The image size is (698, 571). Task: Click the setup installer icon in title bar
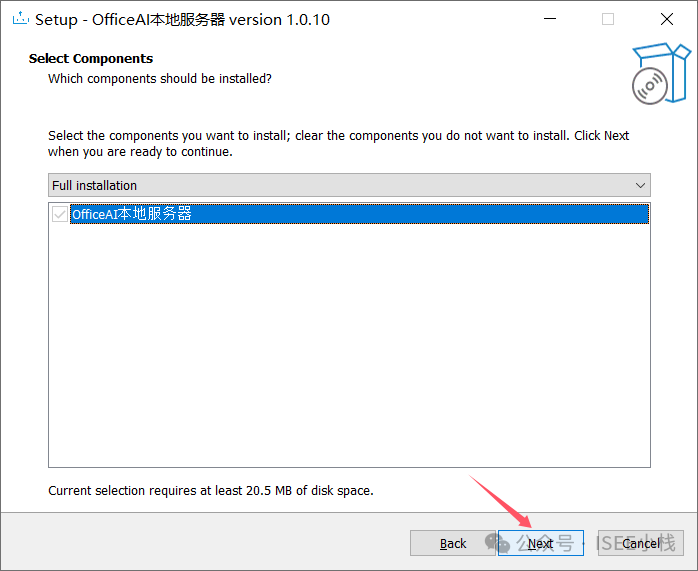[20, 19]
